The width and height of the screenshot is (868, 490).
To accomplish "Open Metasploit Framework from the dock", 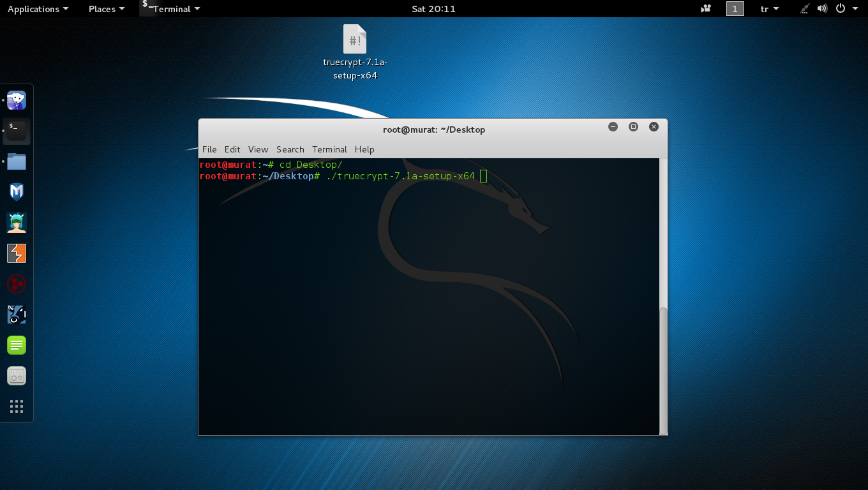I will point(17,192).
